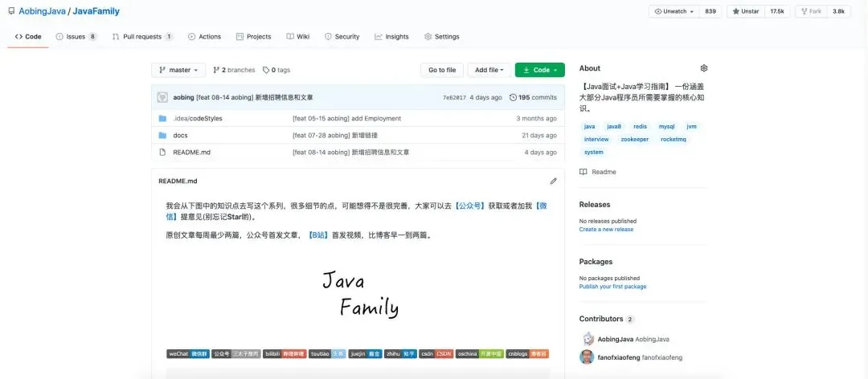Open AobingJava contributor profile
This screenshot has width=868, height=379.
coord(633,339)
